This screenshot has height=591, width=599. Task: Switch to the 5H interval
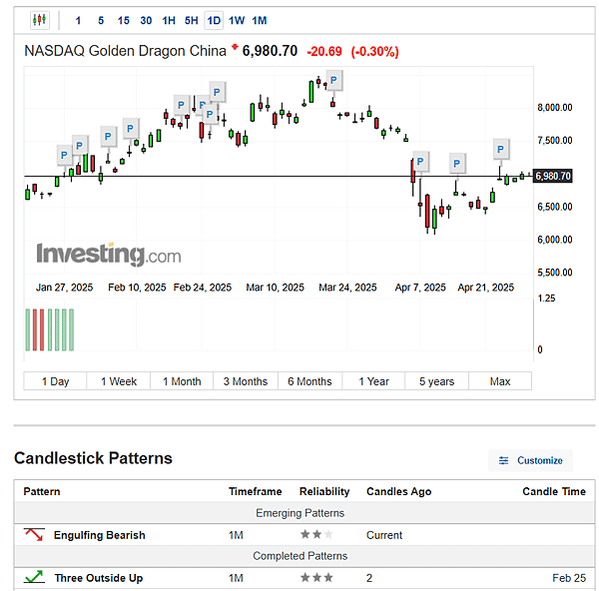(x=191, y=20)
